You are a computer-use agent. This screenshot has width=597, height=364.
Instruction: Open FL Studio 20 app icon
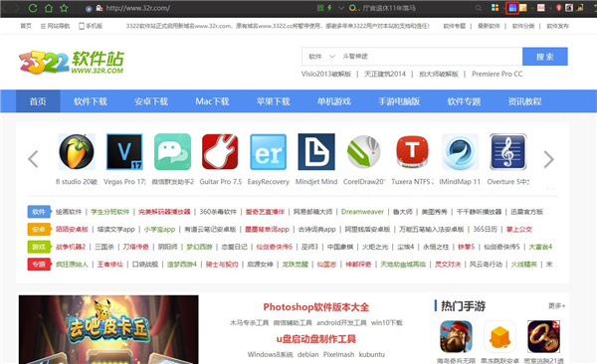(77, 151)
